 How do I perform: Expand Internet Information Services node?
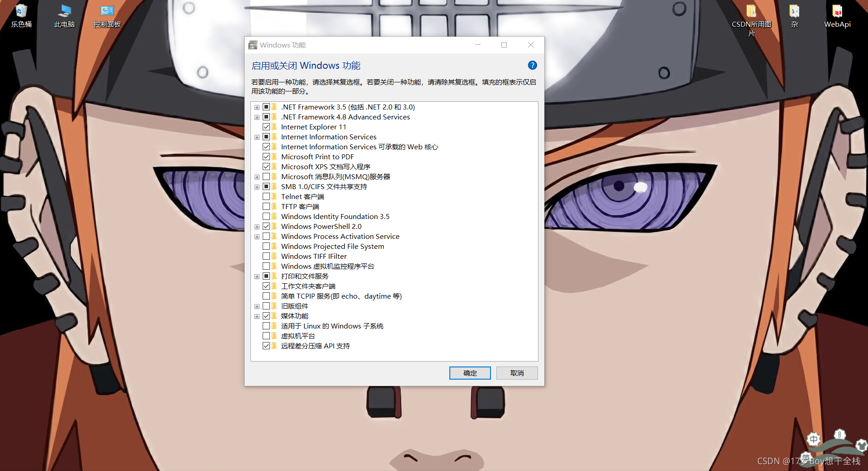[257, 137]
